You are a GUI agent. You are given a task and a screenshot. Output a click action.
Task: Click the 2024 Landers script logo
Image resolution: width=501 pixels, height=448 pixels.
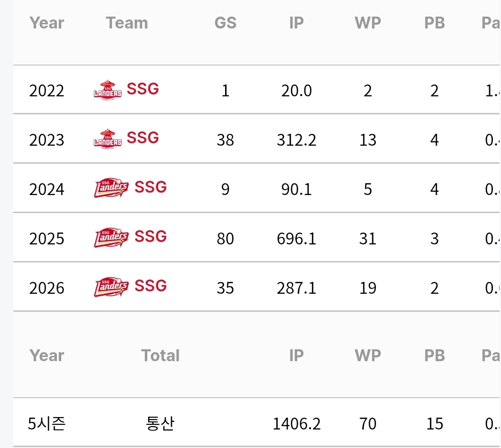click(x=111, y=188)
